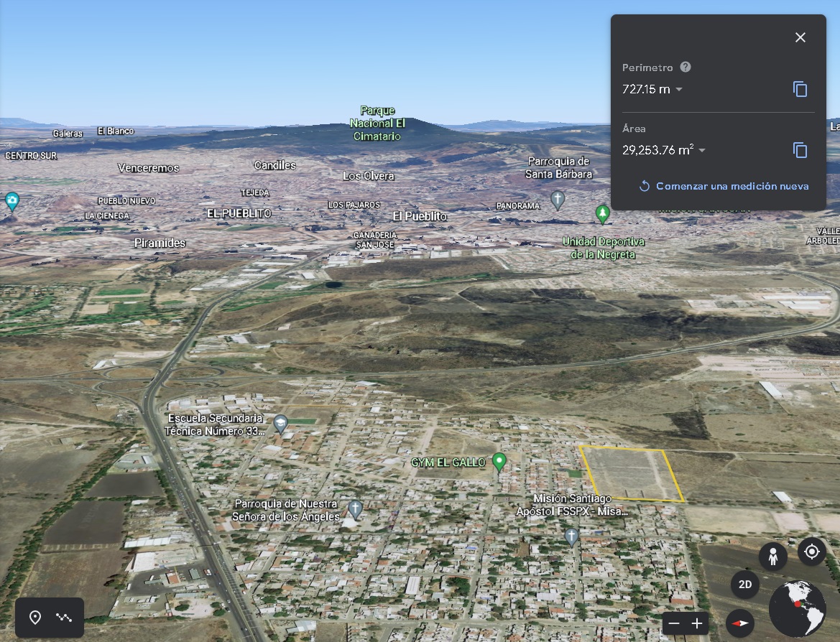840x642 pixels.
Task: Click the GANADERIA SAN JOSE label
Action: point(375,240)
